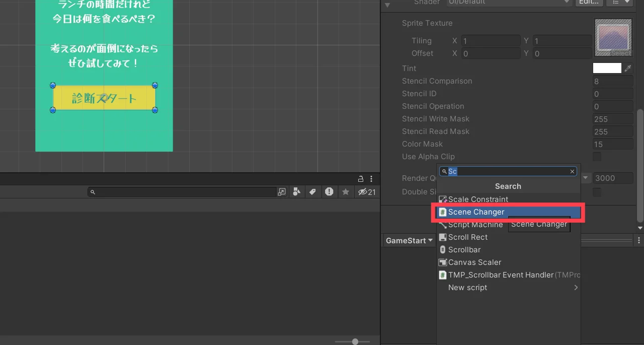Edit the Color Mask value
644x345 pixels.
(x=613, y=144)
